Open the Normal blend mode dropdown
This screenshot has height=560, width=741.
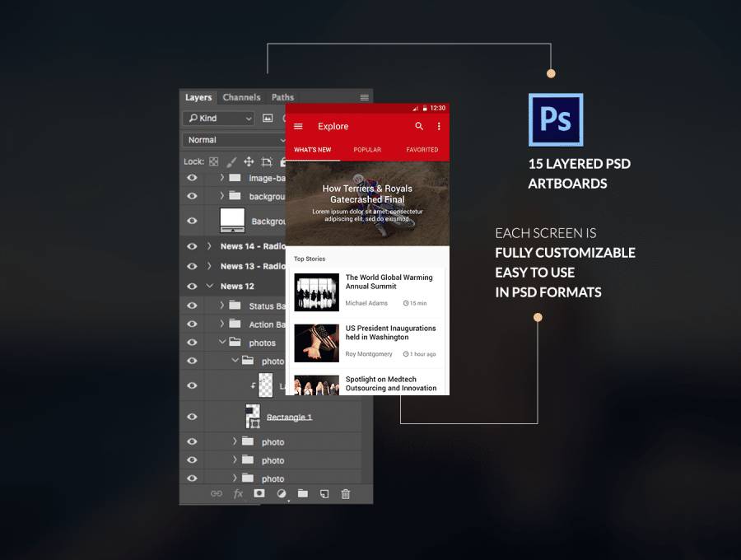coord(235,140)
